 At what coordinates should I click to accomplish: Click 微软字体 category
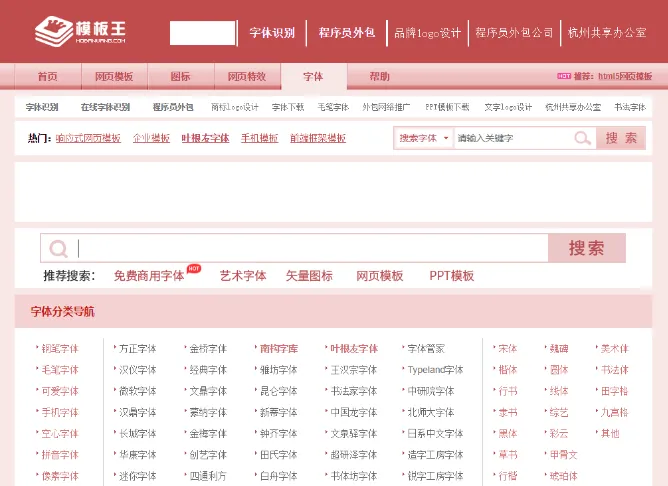coord(138,391)
